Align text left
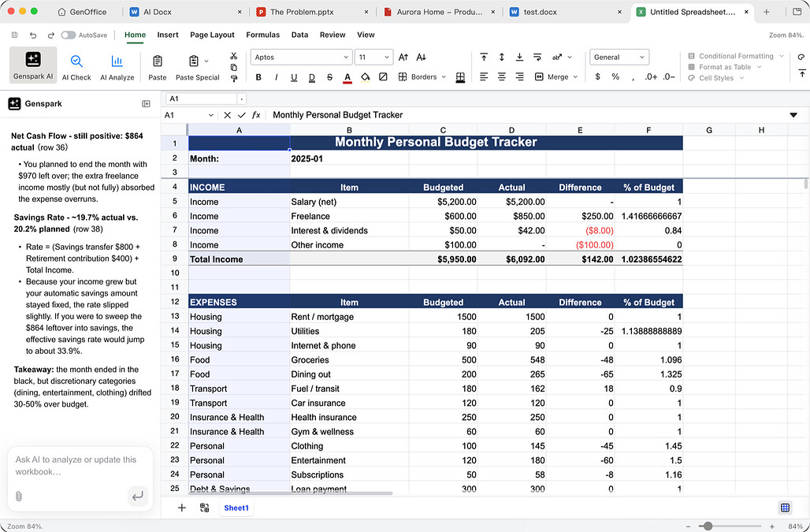Screen dimensions: 810x532 pos(484,77)
